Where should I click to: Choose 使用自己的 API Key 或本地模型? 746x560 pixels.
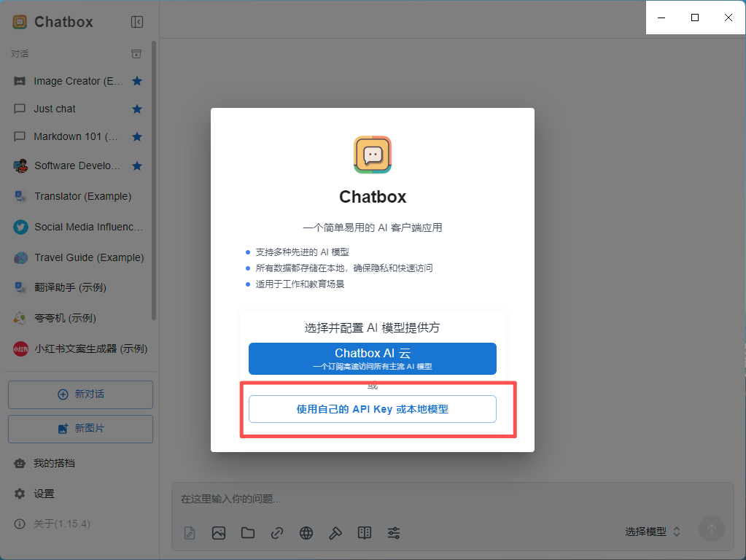pos(373,409)
